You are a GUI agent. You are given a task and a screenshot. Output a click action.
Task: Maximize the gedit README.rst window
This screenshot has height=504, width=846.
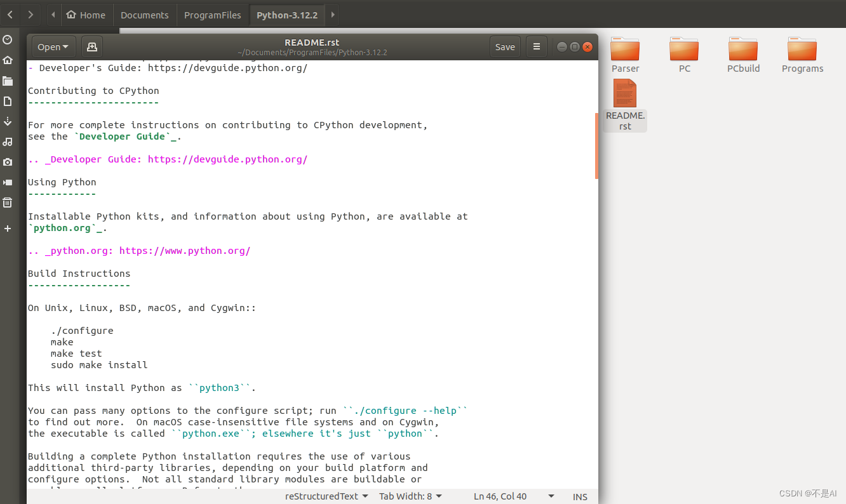pyautogui.click(x=575, y=47)
